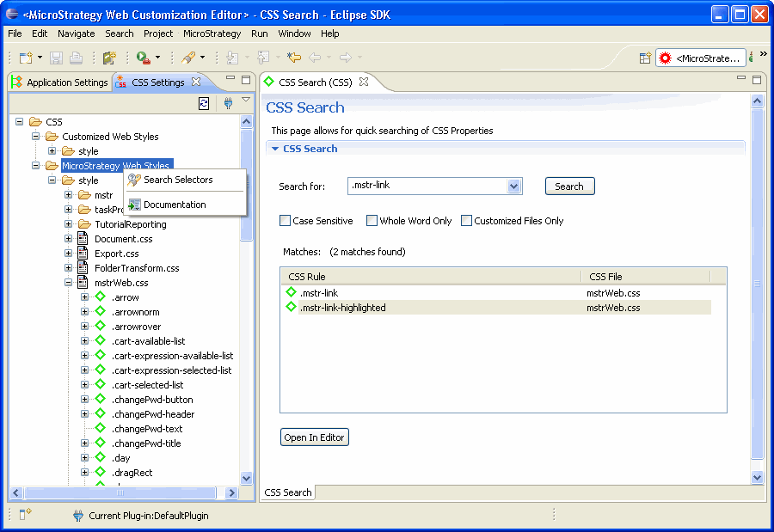
Task: Maximize the CSS Search editor area
Action: [757, 79]
